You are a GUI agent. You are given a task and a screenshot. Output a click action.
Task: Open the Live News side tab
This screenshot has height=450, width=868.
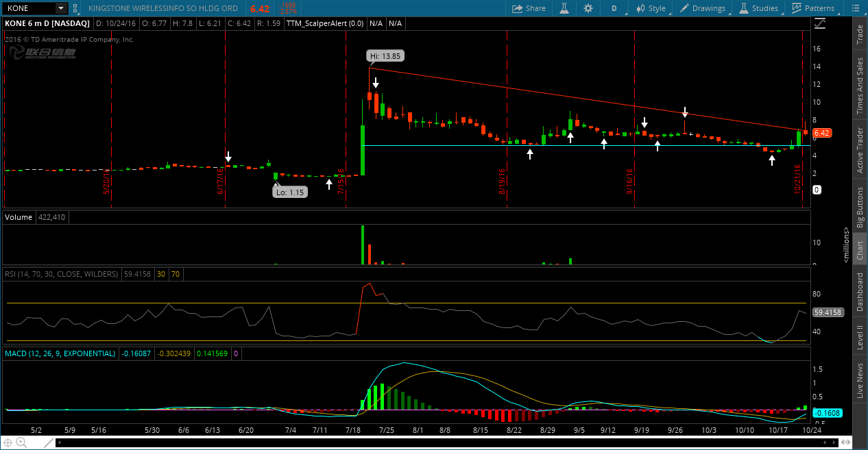pos(860,381)
